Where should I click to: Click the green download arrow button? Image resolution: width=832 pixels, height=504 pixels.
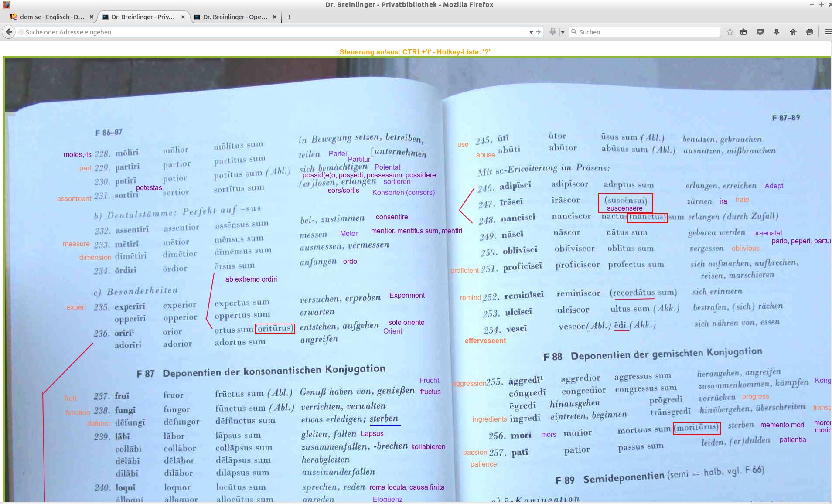(x=552, y=32)
